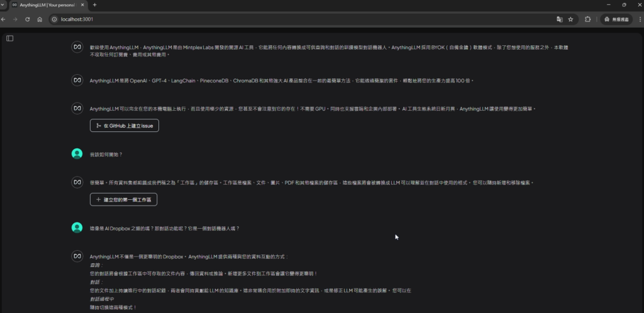
Task: Toggle the AnythingLLM sidebar panel icon
Action: pyautogui.click(x=10, y=38)
